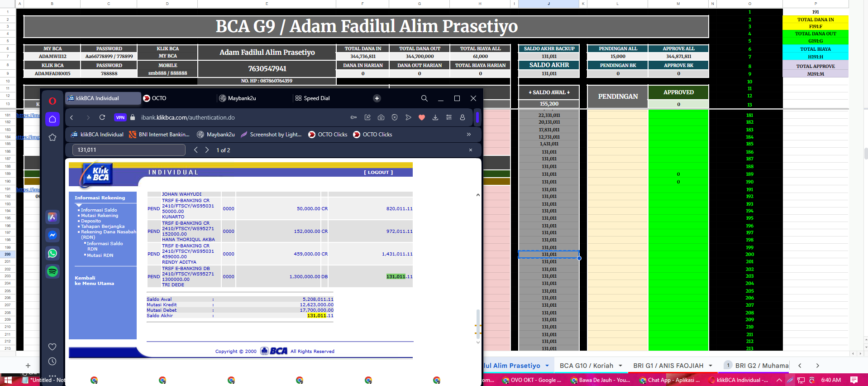Go to next find match arrow
Screen dimensions: 868x386
(x=207, y=150)
